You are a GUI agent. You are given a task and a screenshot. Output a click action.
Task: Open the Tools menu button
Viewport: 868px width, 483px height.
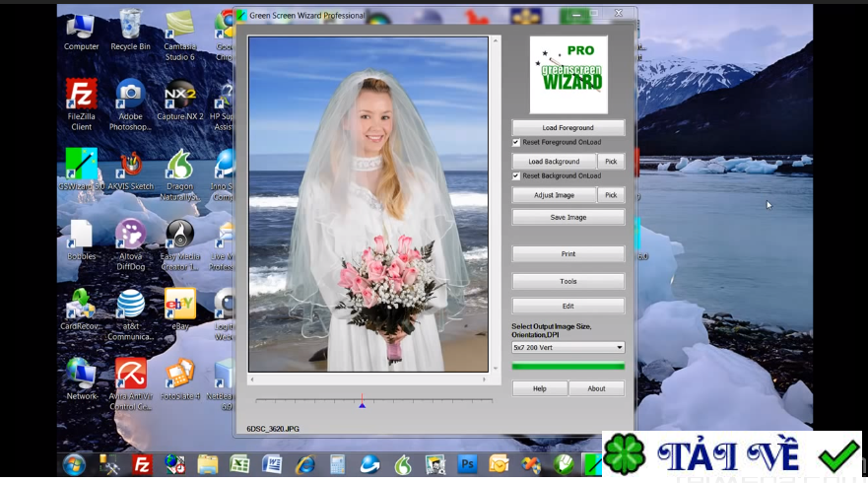coord(568,282)
